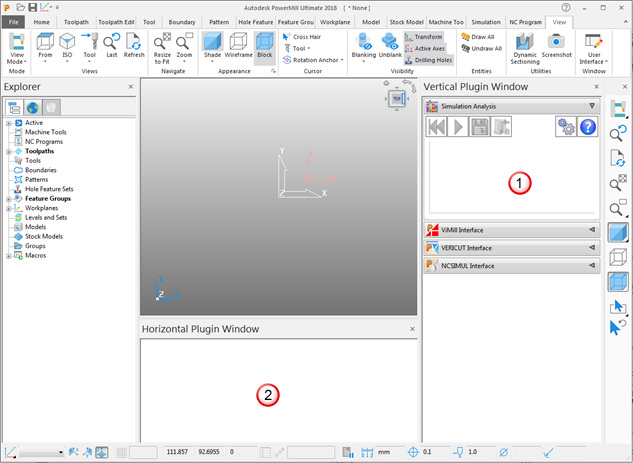Click Draw All entities
Viewport: 633px width, 463px height.
pyautogui.click(x=478, y=37)
